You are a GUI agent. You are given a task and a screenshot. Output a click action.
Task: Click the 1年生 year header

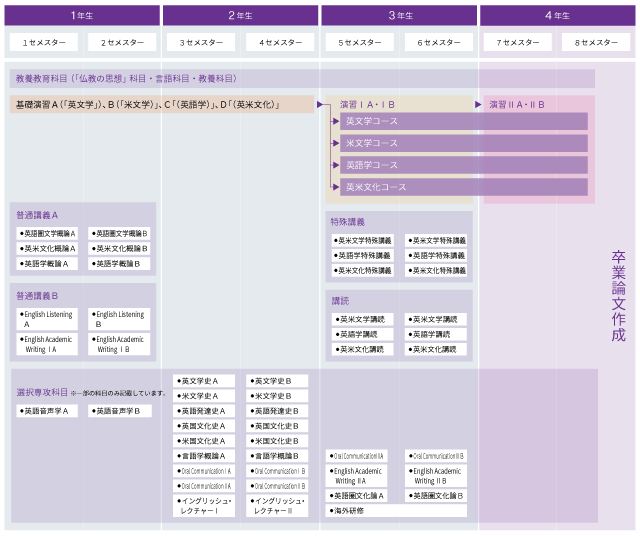[x=82, y=16]
